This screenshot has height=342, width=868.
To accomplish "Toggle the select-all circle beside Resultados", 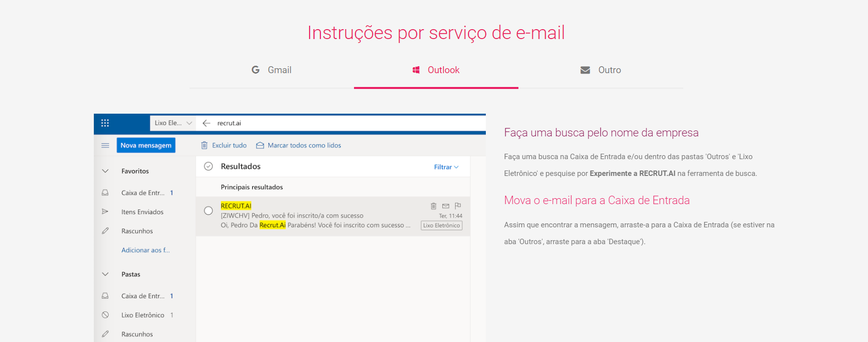I will [x=208, y=167].
